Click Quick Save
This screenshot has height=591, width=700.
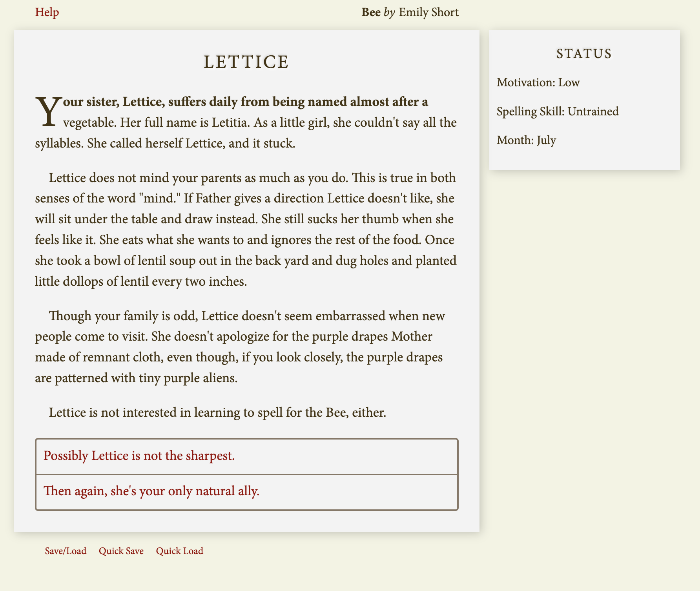(x=121, y=551)
